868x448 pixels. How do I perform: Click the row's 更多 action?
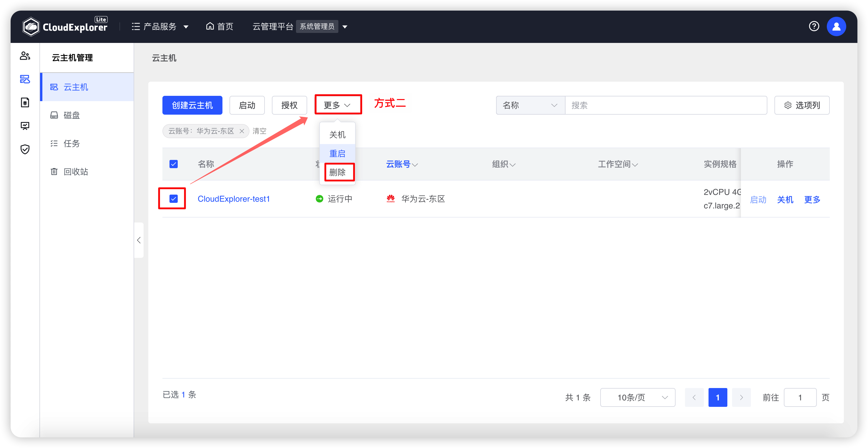click(812, 200)
